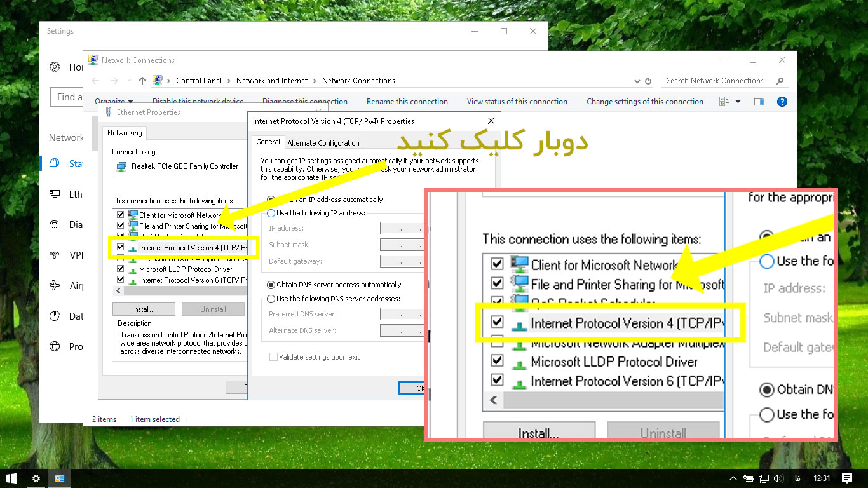Refresh the Network Connections address bar
Viewport: 868px width, 488px height.
(648, 81)
